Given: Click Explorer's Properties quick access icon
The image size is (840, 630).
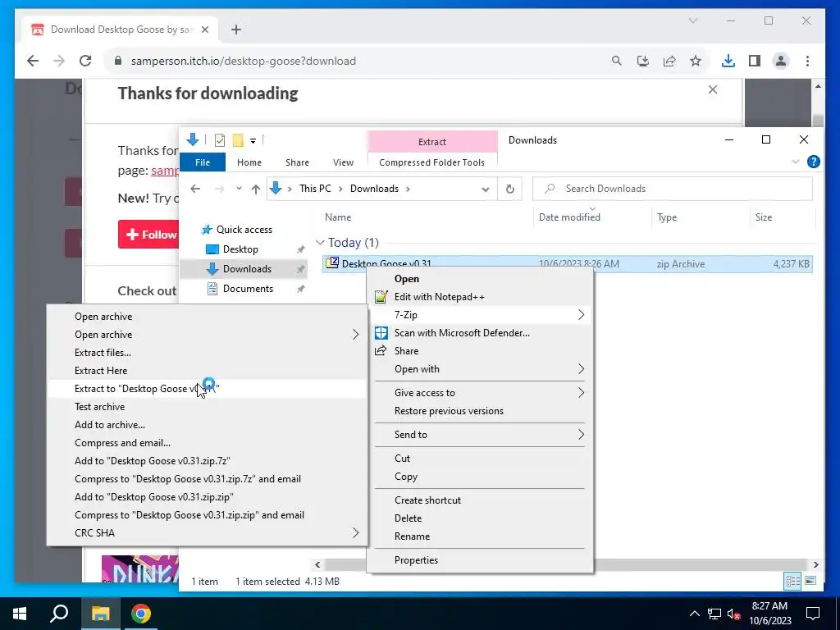Looking at the screenshot, I should click(x=220, y=140).
